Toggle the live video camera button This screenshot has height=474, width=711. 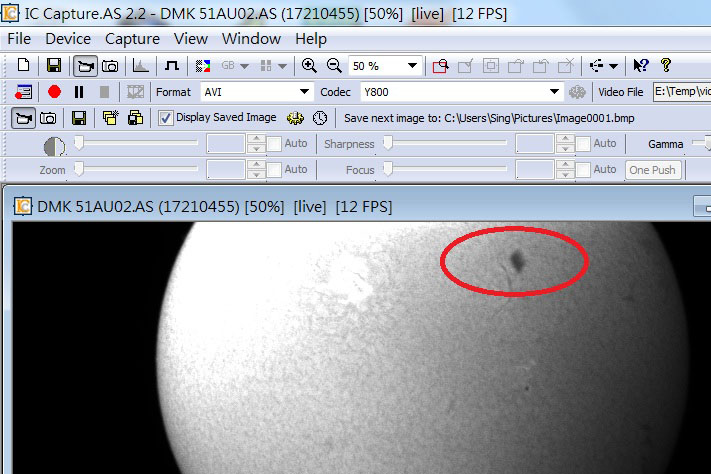click(x=86, y=66)
